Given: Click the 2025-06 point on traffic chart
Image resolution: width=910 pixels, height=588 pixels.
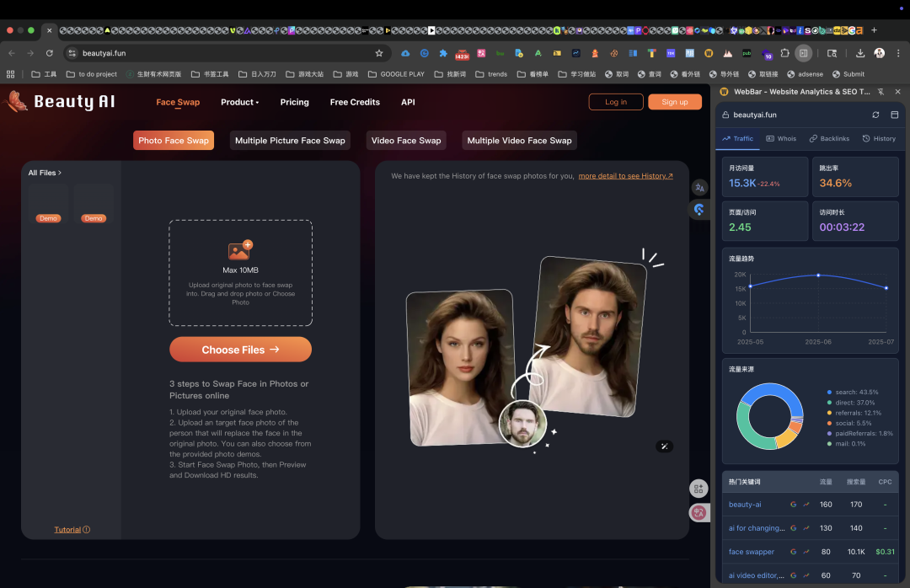Looking at the screenshot, I should [x=818, y=275].
